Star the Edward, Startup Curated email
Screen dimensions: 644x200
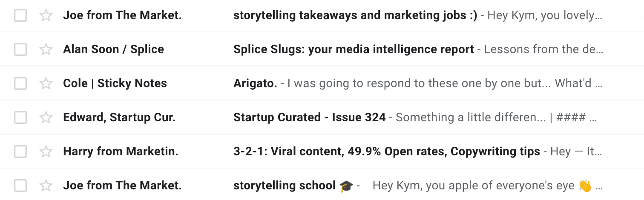click(46, 117)
